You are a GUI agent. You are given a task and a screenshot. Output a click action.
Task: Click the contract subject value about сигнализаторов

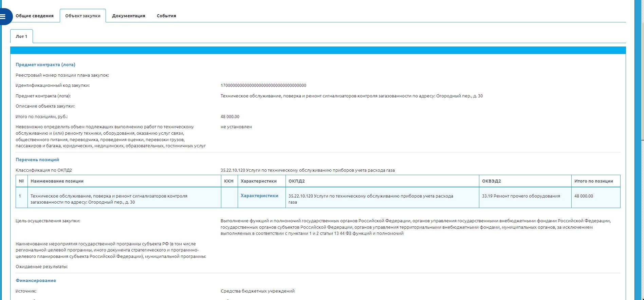coord(352,96)
